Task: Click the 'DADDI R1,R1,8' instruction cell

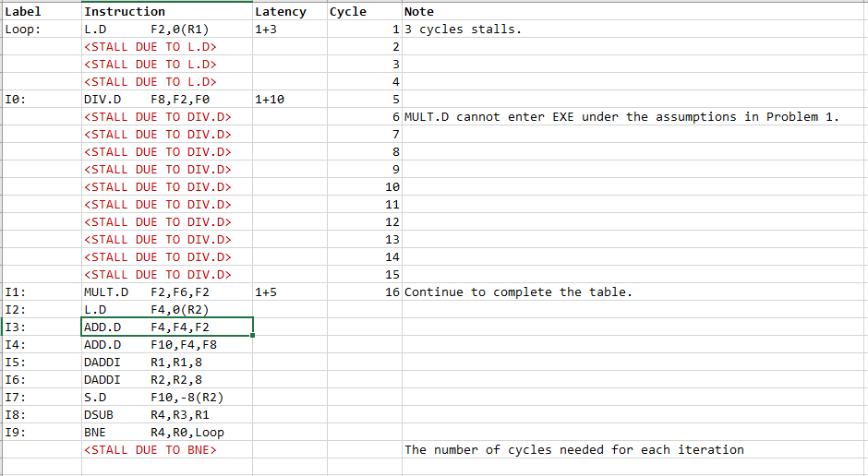Action: (x=167, y=363)
